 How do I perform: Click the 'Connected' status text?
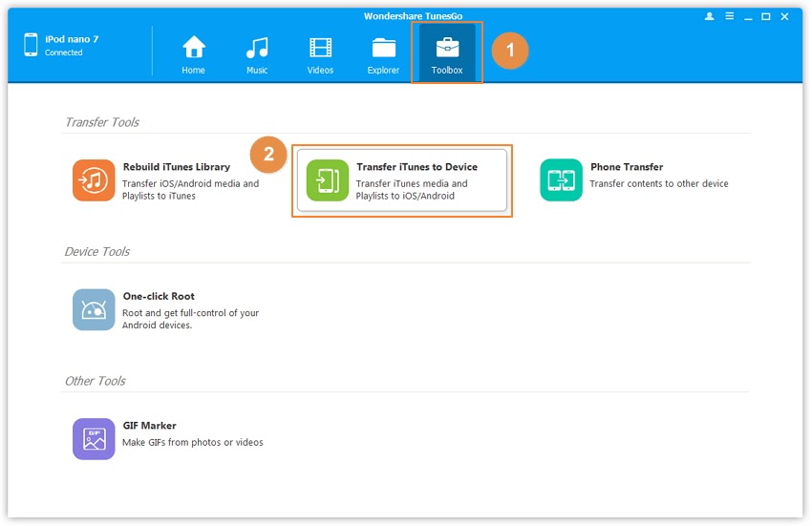[x=64, y=53]
